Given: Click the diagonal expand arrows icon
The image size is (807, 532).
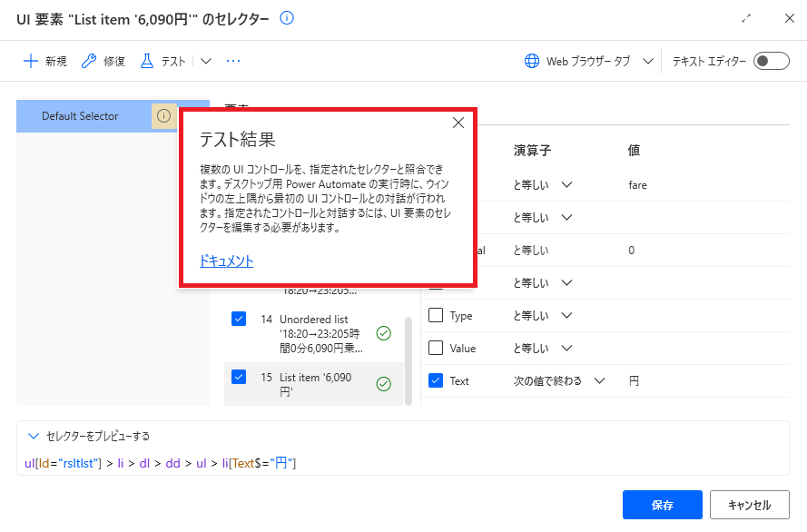Looking at the screenshot, I should [747, 16].
